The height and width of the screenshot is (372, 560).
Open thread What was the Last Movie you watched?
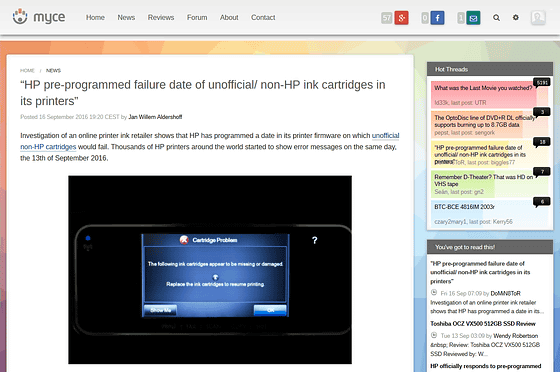click(483, 88)
